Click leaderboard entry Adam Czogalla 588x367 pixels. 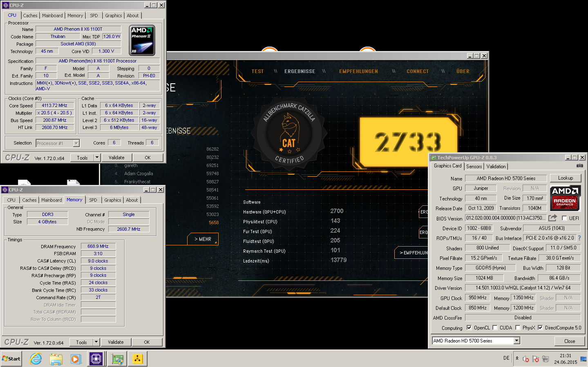[139, 173]
